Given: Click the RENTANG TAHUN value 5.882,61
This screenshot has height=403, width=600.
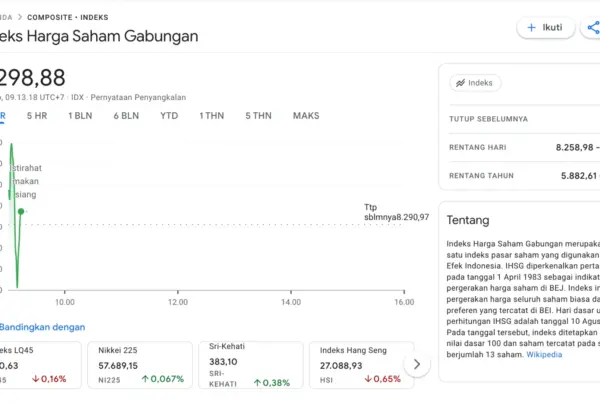Looking at the screenshot, I should coord(579,176).
